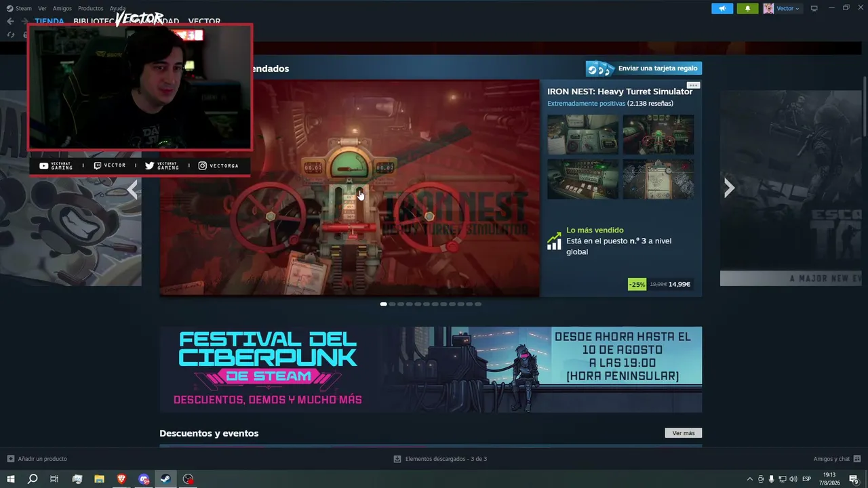The height and width of the screenshot is (488, 868).
Task: Open the Windows Start menu
Action: (x=11, y=479)
